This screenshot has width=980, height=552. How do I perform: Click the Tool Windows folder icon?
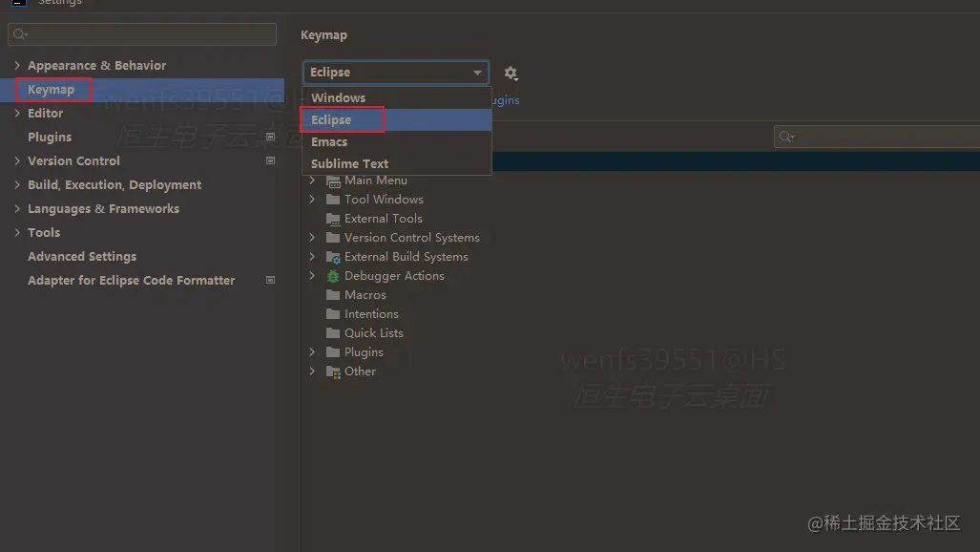coord(333,200)
